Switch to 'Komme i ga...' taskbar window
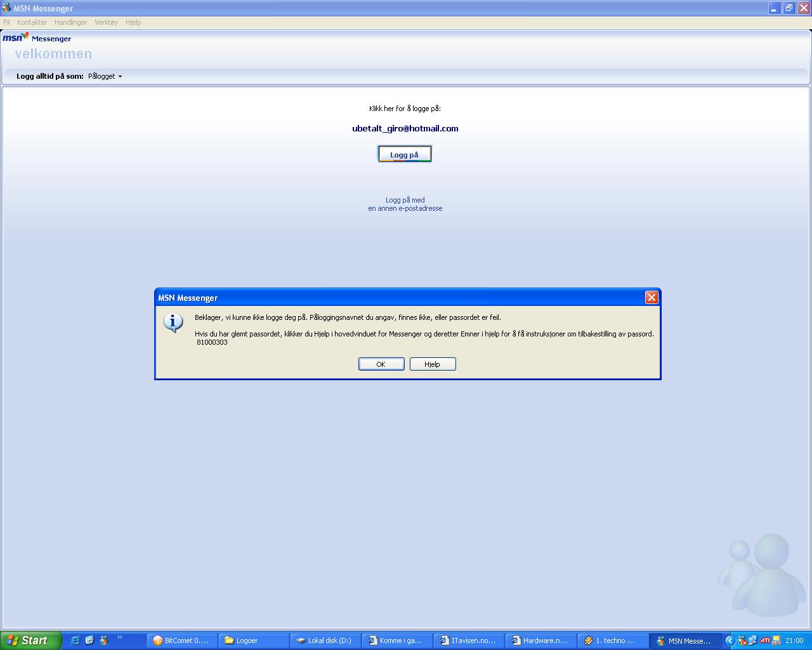Screen dimensions: 812x650 397,640
